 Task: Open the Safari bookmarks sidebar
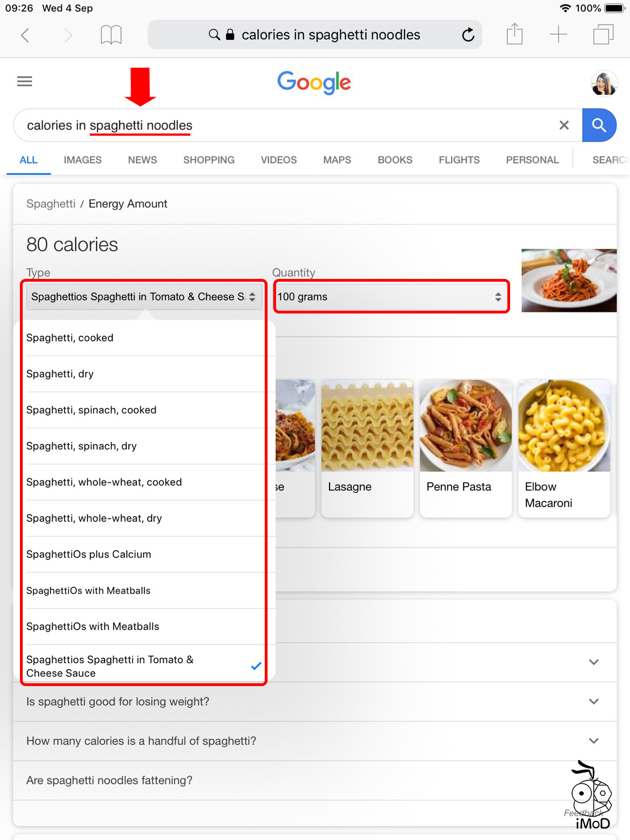tap(110, 35)
